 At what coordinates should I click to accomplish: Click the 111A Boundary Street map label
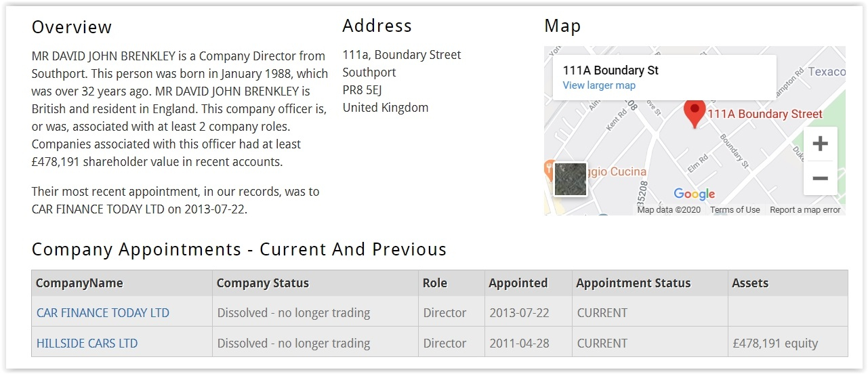tap(764, 115)
